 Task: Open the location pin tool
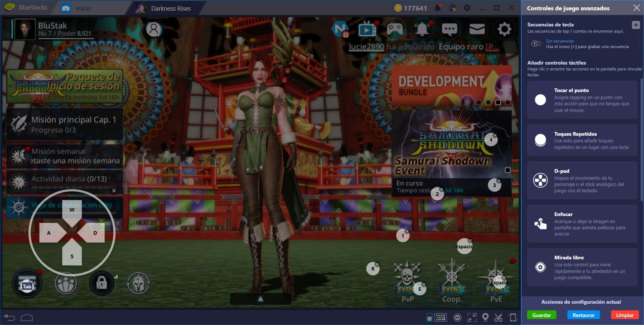[485, 317]
